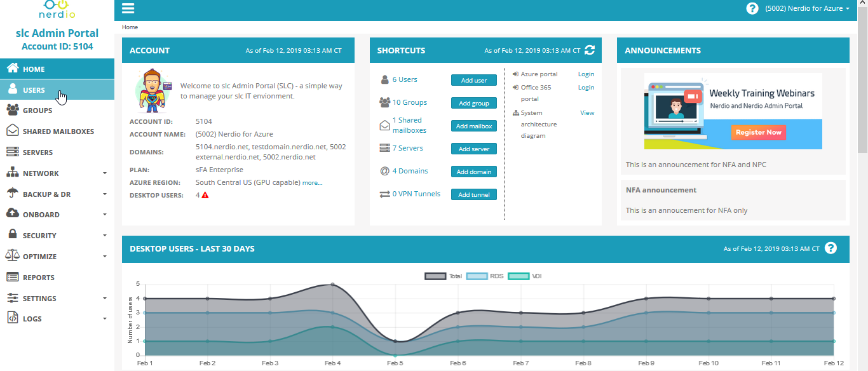
Task: Select Users menu item
Action: coord(57,90)
